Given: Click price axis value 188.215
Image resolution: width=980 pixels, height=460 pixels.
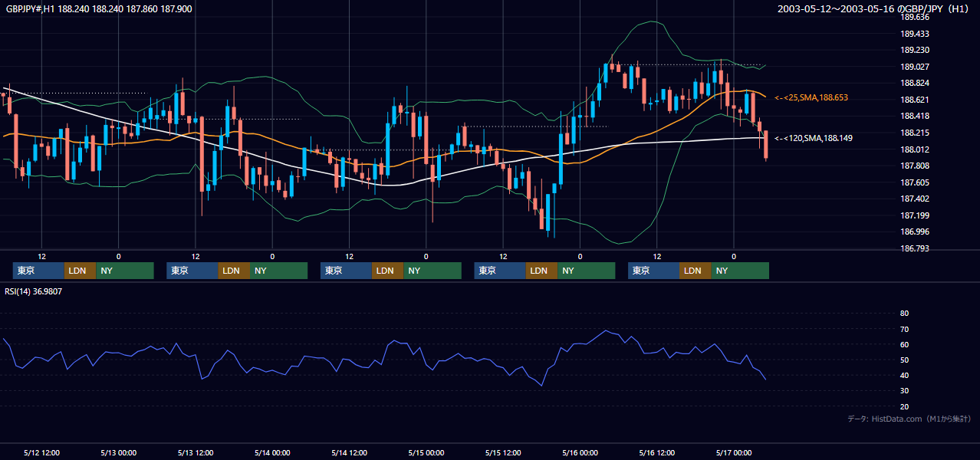Looking at the screenshot, I should [915, 133].
